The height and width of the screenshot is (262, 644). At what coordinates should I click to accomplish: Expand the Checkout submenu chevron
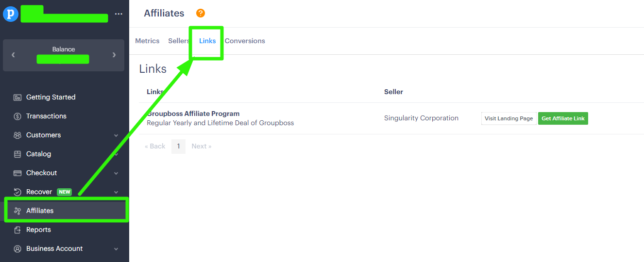click(x=116, y=173)
